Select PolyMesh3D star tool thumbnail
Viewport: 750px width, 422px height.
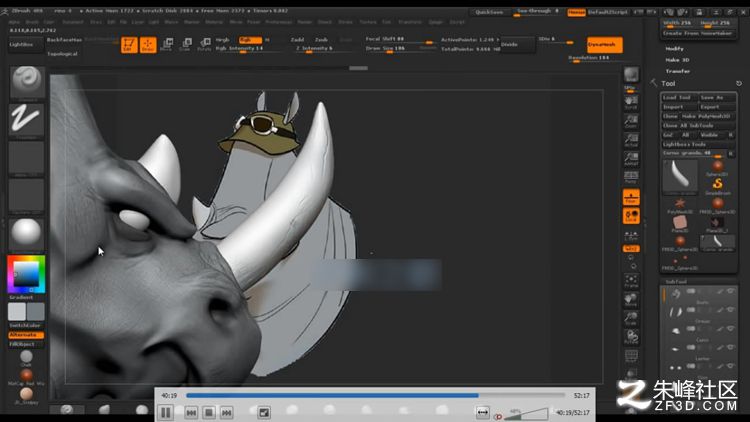point(680,205)
